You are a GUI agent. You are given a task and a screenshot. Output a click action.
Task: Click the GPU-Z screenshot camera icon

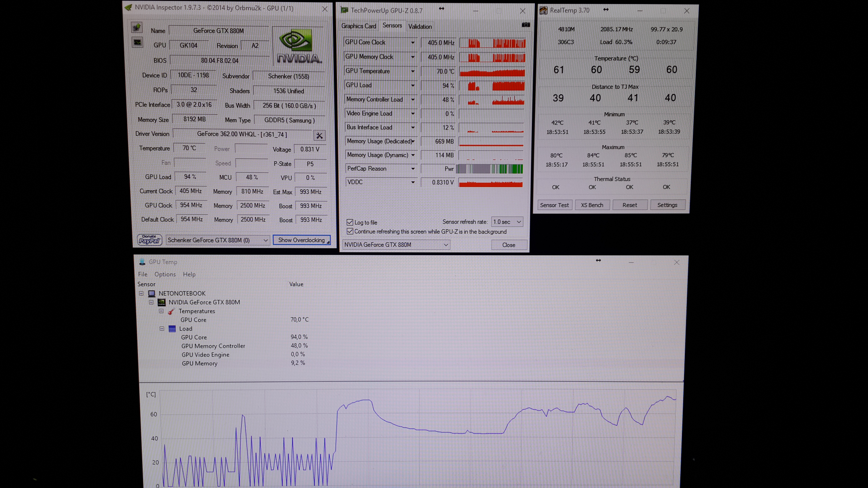click(x=526, y=25)
